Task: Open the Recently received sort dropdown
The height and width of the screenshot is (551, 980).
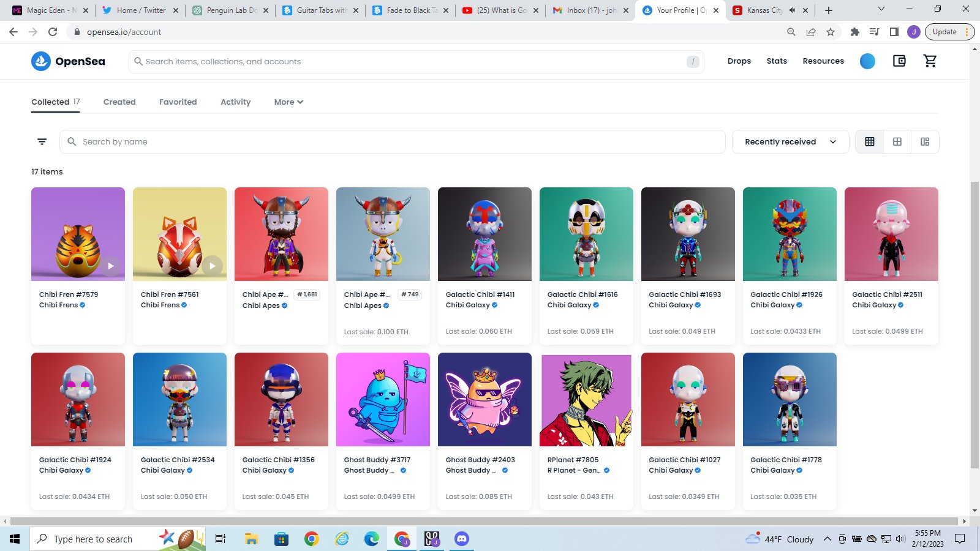Action: [791, 141]
